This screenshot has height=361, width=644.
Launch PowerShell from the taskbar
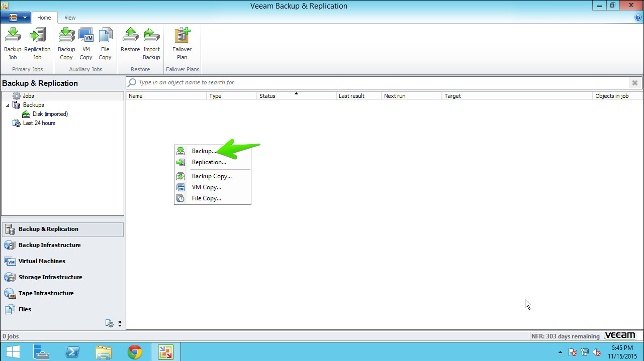[x=72, y=351]
